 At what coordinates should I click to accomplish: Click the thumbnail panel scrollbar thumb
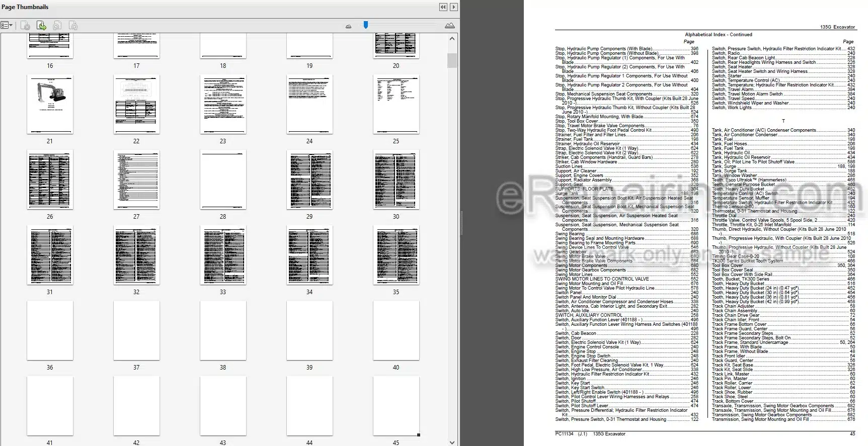coord(452,60)
